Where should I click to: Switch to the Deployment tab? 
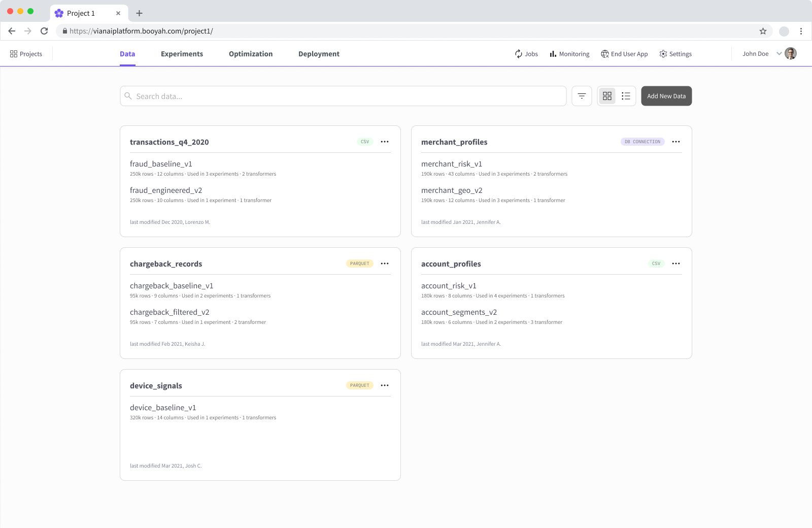click(319, 54)
